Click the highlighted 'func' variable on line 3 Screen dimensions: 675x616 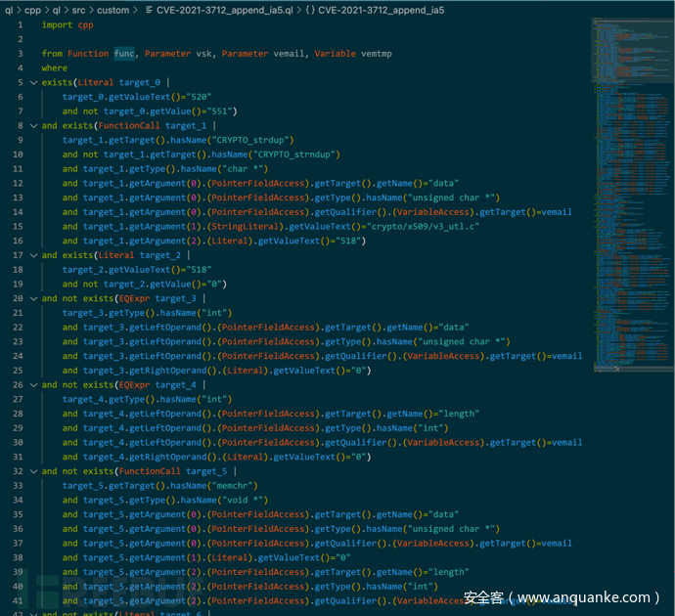tap(124, 54)
